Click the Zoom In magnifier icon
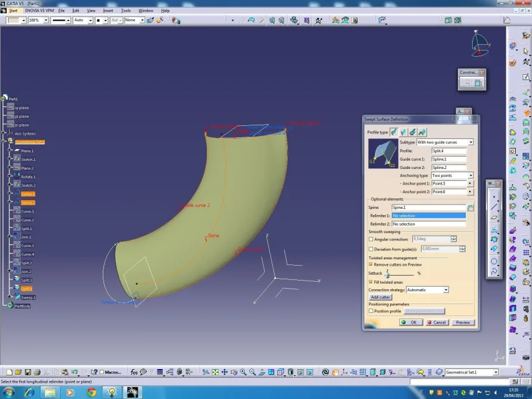 coord(243,372)
